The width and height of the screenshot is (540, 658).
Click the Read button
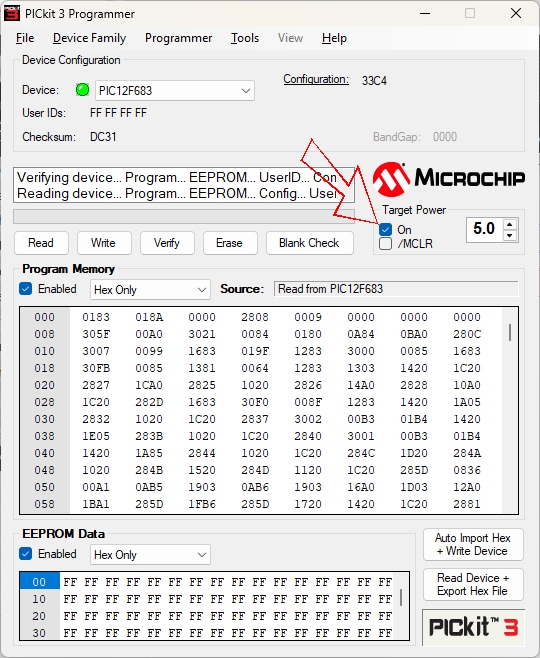41,243
